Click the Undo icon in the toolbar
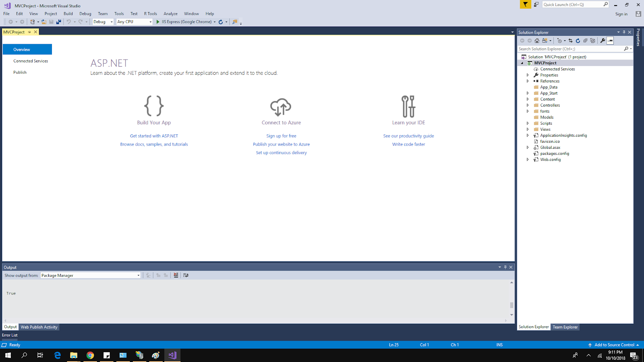This screenshot has height=362, width=644. point(68,22)
